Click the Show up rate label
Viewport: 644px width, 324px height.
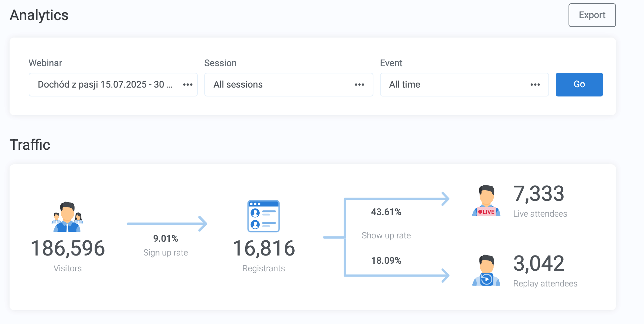[386, 235]
